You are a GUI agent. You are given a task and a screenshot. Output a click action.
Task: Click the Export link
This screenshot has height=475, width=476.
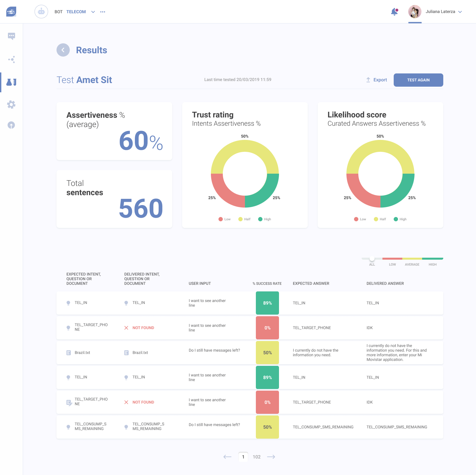377,80
